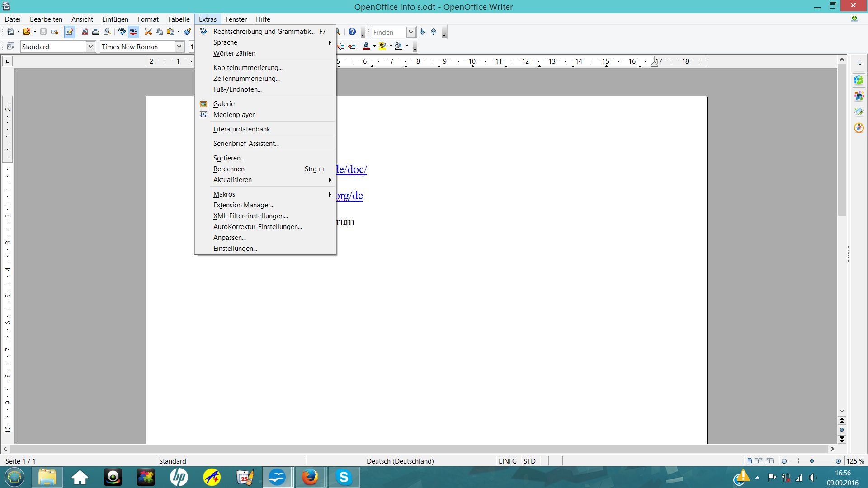Click the Galerie icon in Extras menu

pos(203,103)
